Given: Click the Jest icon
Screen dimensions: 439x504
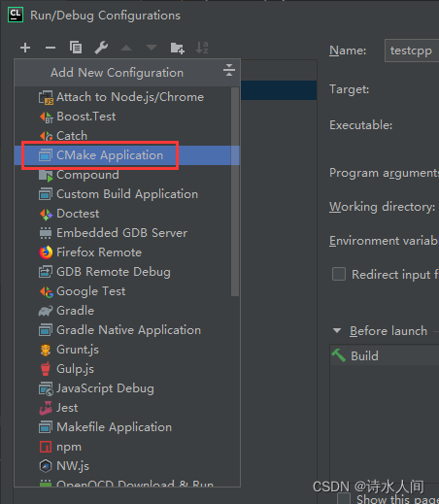Looking at the screenshot, I should tap(46, 408).
